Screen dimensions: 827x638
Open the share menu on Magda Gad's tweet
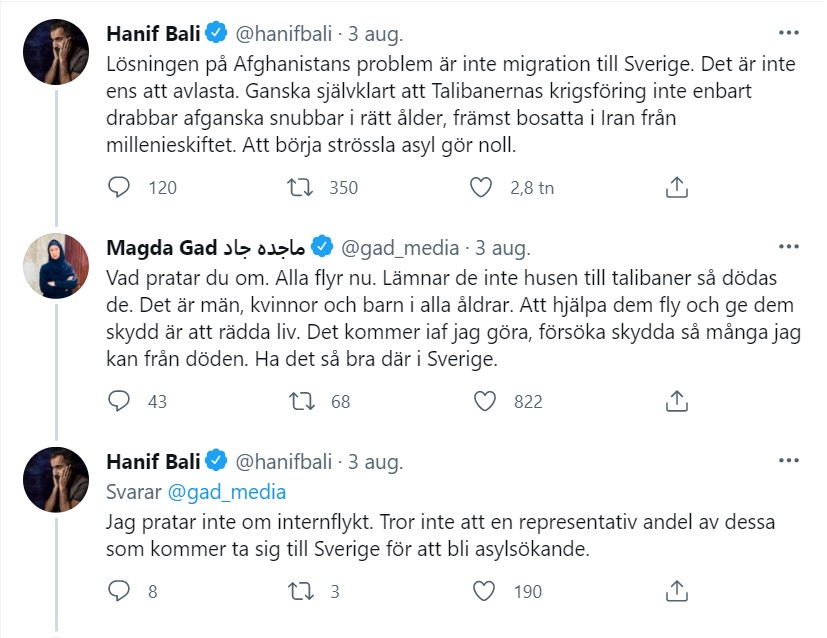point(678,401)
